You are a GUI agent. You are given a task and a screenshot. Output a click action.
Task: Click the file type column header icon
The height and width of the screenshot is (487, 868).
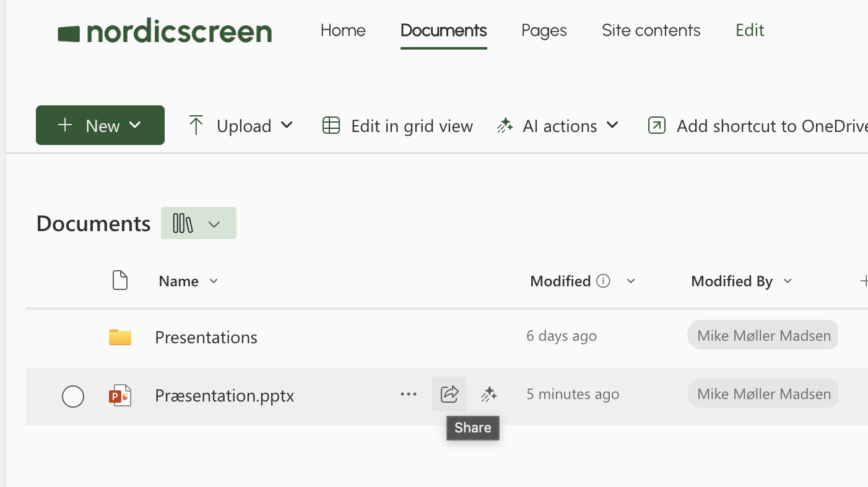[x=120, y=281]
